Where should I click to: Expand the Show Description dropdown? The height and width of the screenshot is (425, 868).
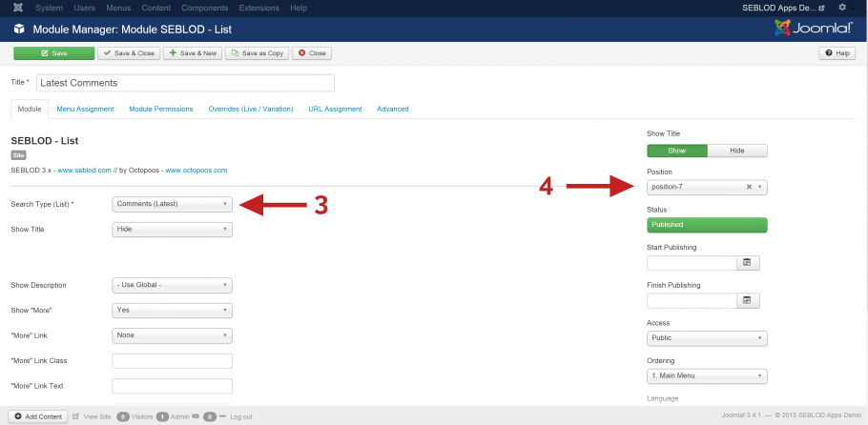click(x=172, y=286)
